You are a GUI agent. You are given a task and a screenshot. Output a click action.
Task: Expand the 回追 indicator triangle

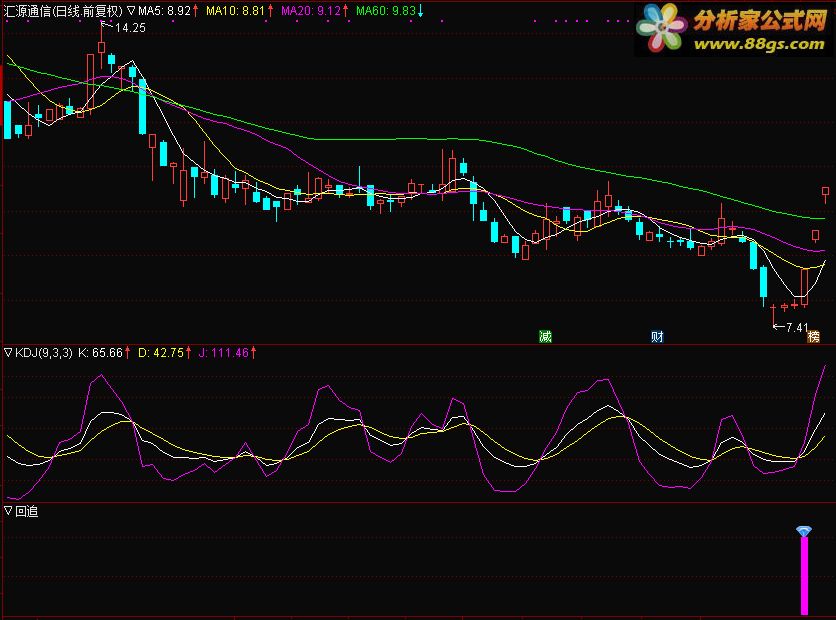[x=8, y=511]
